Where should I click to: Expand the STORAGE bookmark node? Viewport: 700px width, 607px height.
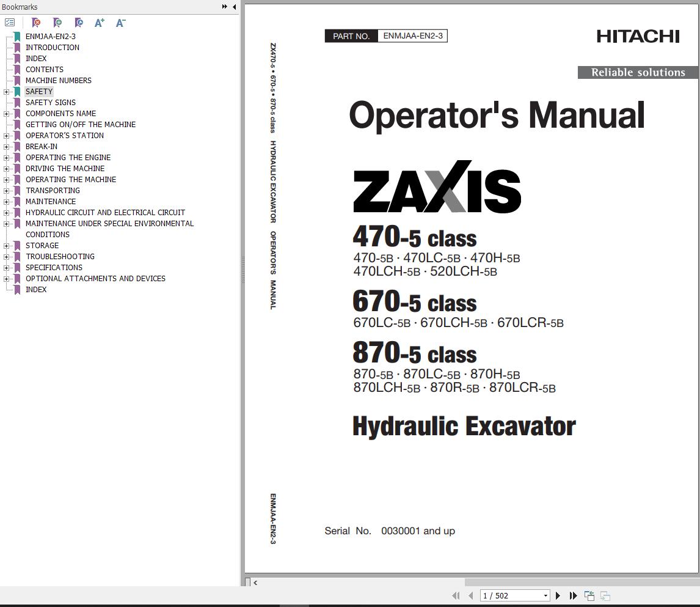[6, 246]
